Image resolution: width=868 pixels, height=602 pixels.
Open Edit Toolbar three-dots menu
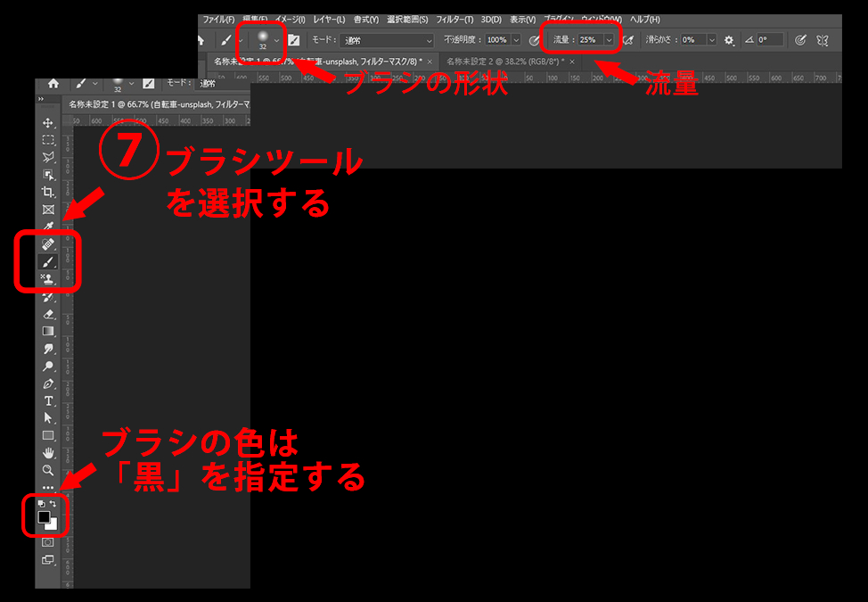pyautogui.click(x=48, y=488)
